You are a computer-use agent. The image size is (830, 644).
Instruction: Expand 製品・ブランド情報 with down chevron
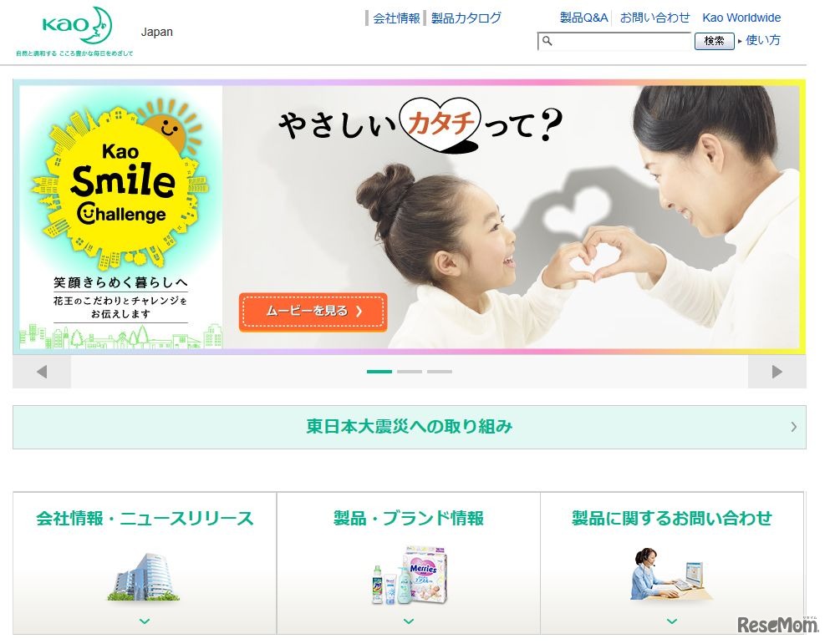click(x=409, y=621)
